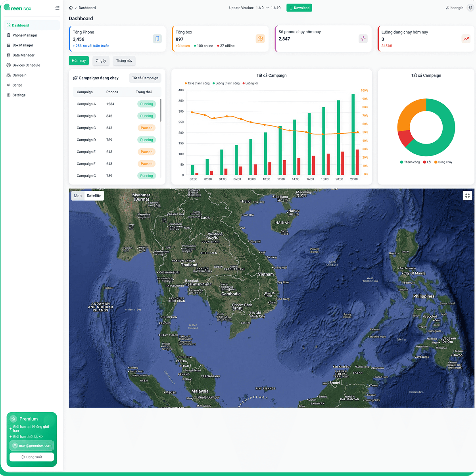Expand the map to fullscreen
476x476 pixels.
tap(467, 196)
